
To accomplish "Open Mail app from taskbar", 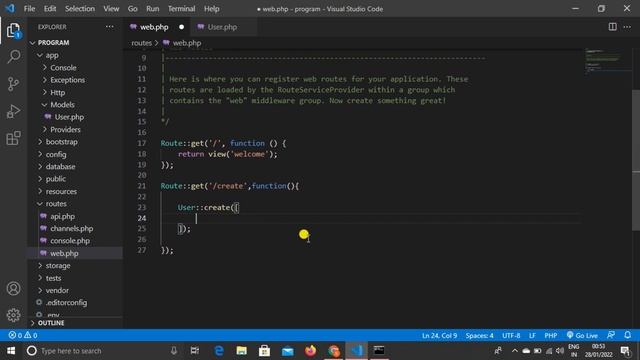I will [x=287, y=351].
